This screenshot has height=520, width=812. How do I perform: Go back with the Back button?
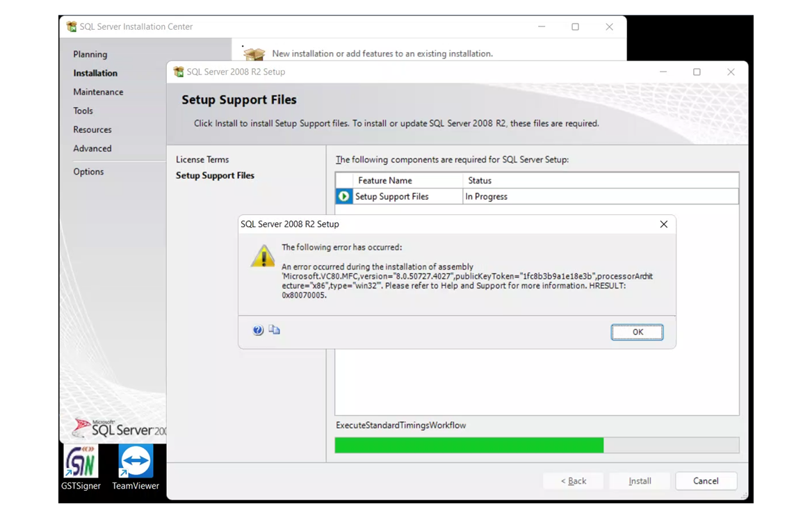point(574,481)
